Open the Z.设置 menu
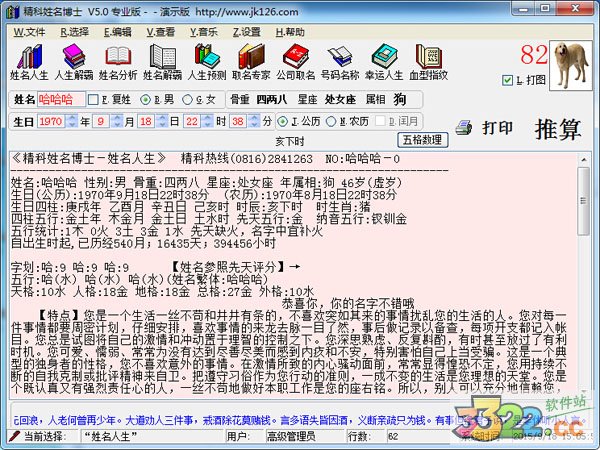The height and width of the screenshot is (450, 600). pyautogui.click(x=247, y=32)
